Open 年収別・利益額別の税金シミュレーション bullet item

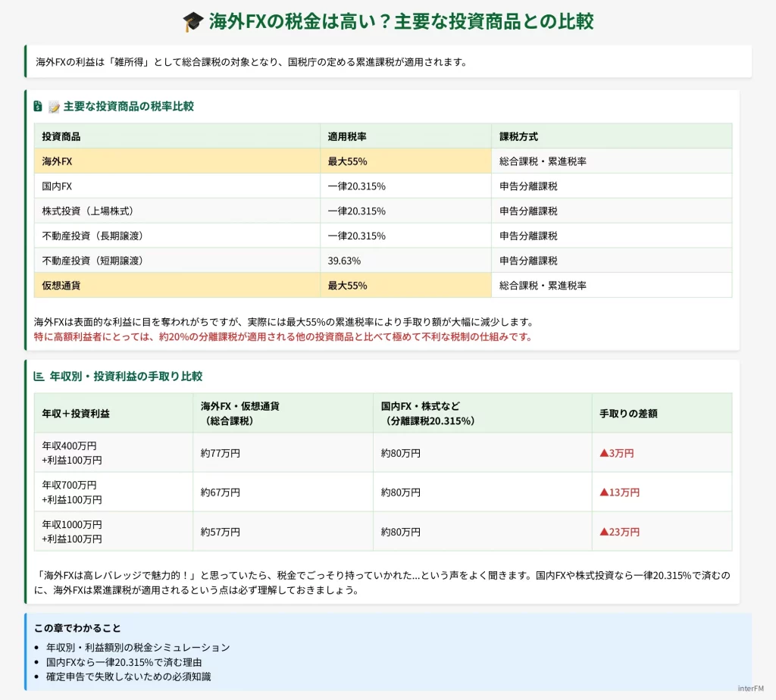pos(138,648)
